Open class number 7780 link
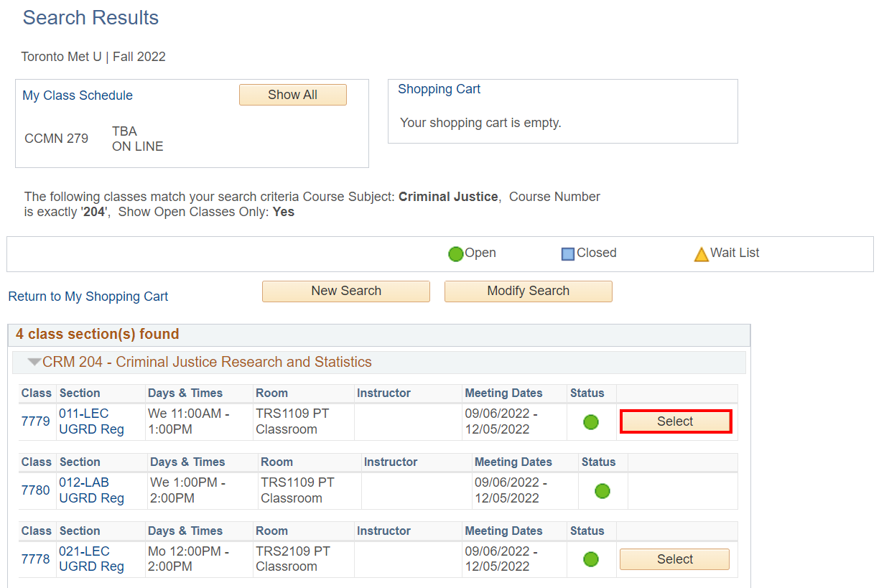 pyautogui.click(x=36, y=490)
